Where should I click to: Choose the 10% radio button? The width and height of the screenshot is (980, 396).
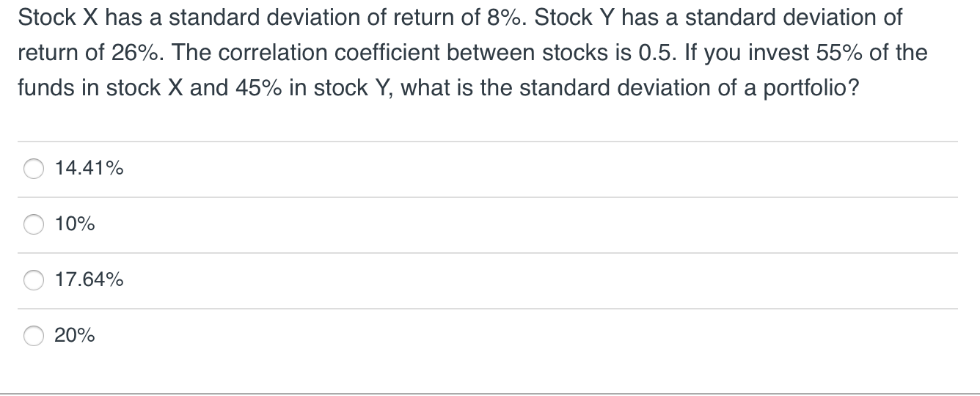point(34,225)
